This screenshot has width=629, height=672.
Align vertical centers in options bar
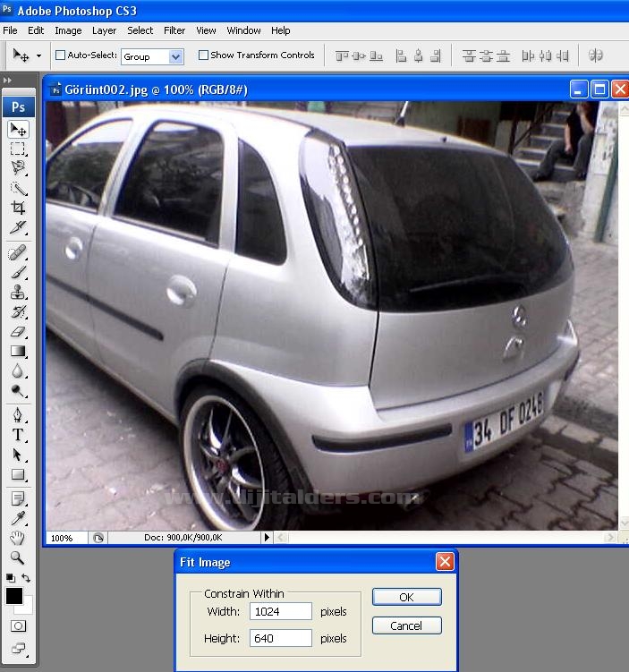pyautogui.click(x=358, y=55)
